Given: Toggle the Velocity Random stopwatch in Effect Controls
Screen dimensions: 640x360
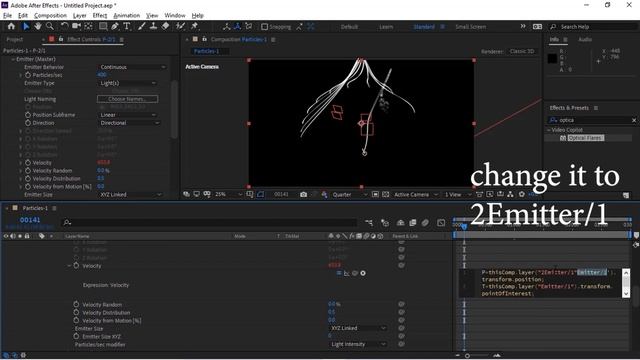Looking at the screenshot, I should (28, 171).
